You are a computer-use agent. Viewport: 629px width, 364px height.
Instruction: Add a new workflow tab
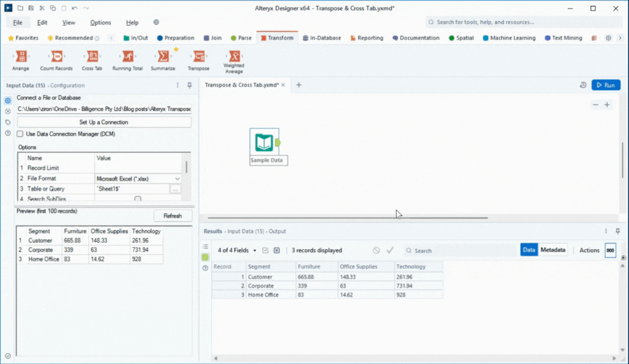[x=299, y=85]
